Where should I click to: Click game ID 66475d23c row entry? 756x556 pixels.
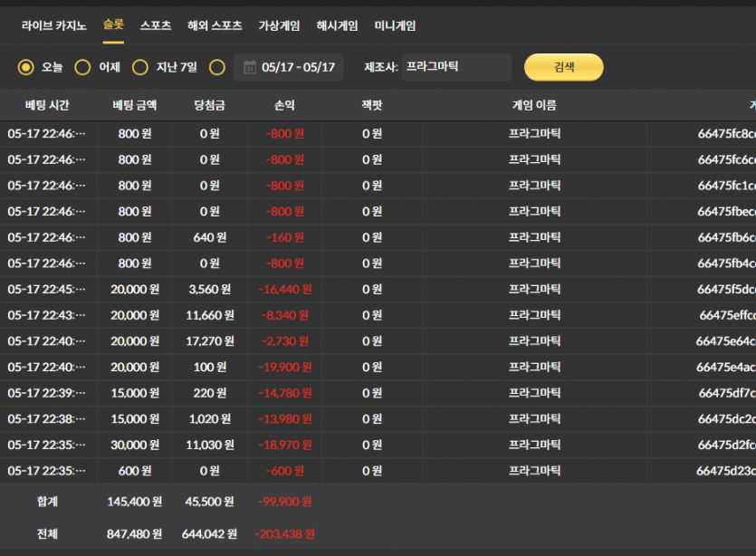[725, 471]
